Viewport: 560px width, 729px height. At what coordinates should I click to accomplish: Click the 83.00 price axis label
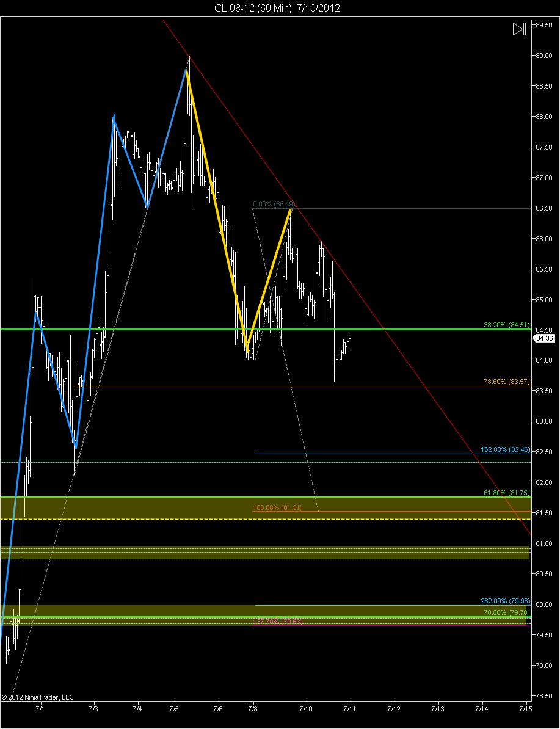coord(544,421)
